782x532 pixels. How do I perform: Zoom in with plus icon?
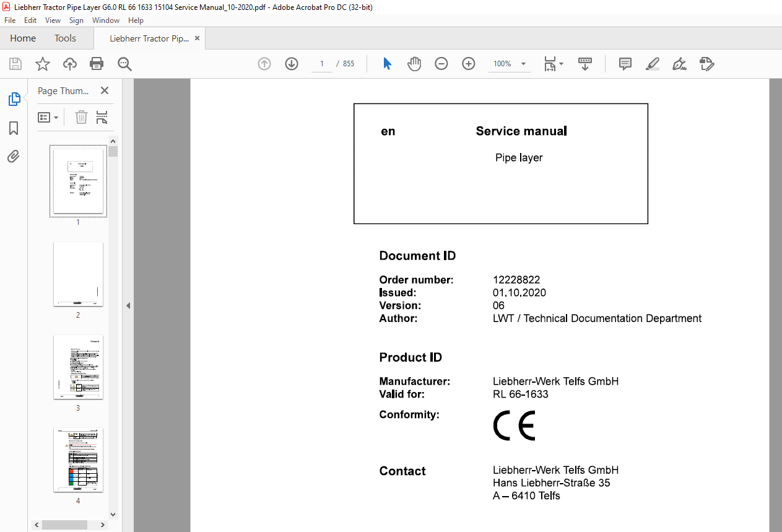coord(469,64)
